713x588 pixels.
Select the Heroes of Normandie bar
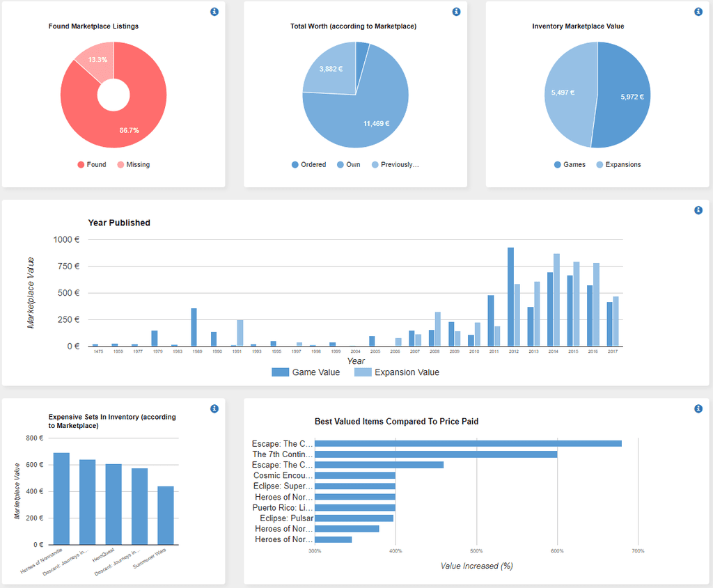click(x=61, y=498)
